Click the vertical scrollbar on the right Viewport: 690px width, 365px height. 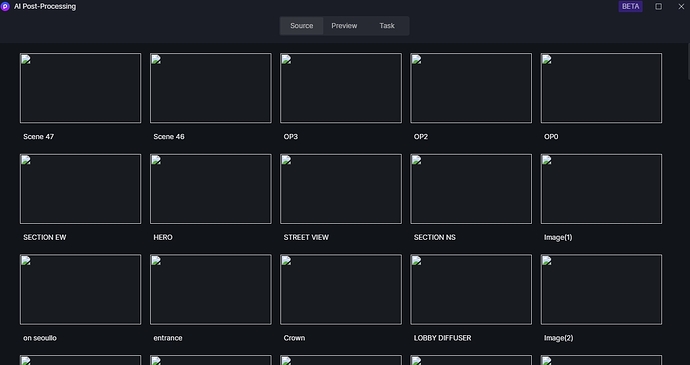(x=688, y=62)
